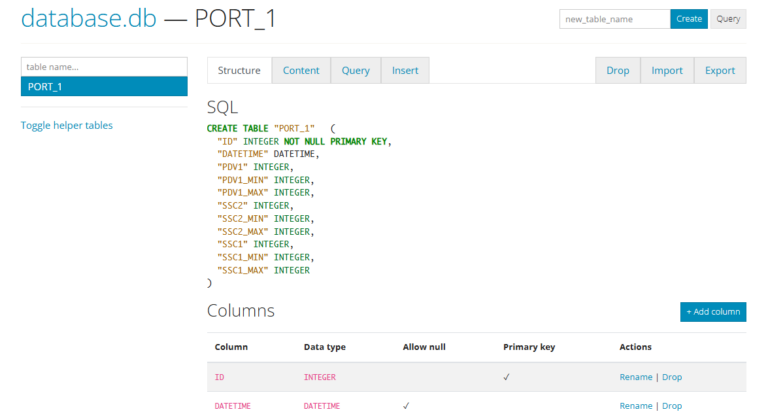The height and width of the screenshot is (416, 768).
Task: Switch to the Insert tab
Action: click(405, 70)
